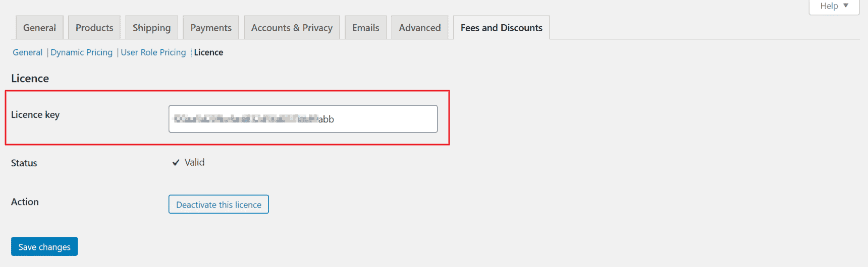This screenshot has height=267, width=868.
Task: Save changes to settings
Action: tap(44, 246)
